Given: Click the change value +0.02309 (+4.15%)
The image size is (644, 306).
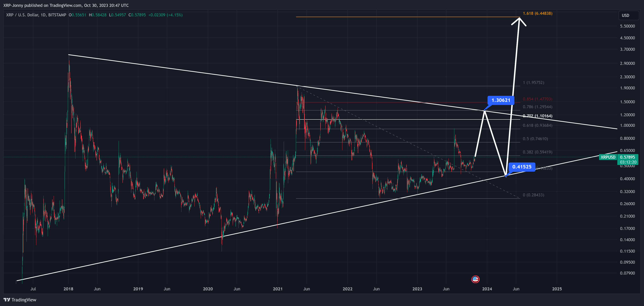Looking at the screenshot, I should pyautogui.click(x=165, y=15).
